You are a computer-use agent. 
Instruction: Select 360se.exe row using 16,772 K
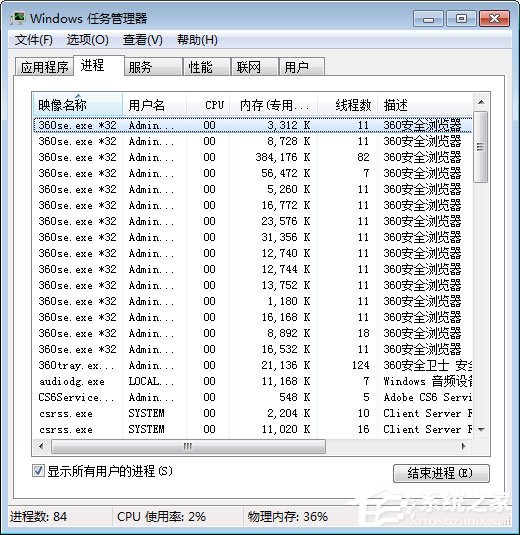tap(253, 205)
